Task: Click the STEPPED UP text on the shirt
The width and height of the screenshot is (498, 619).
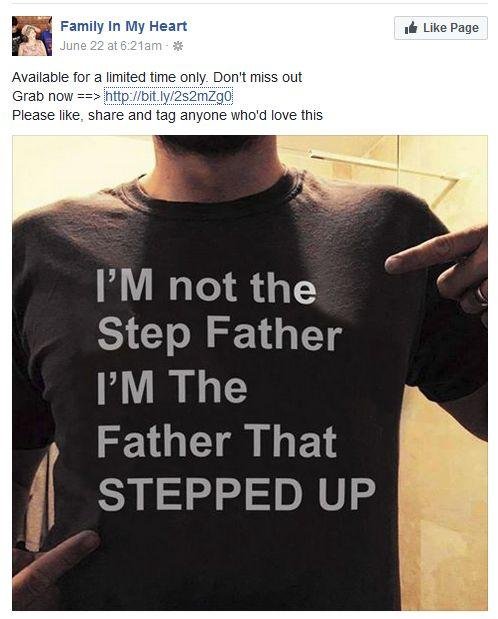Action: click(236, 493)
